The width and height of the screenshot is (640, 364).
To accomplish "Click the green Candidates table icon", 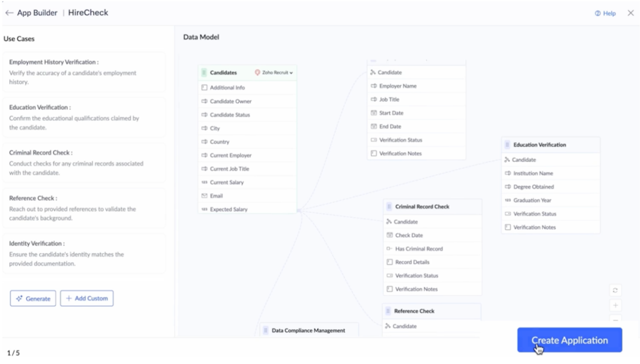I will (x=204, y=73).
